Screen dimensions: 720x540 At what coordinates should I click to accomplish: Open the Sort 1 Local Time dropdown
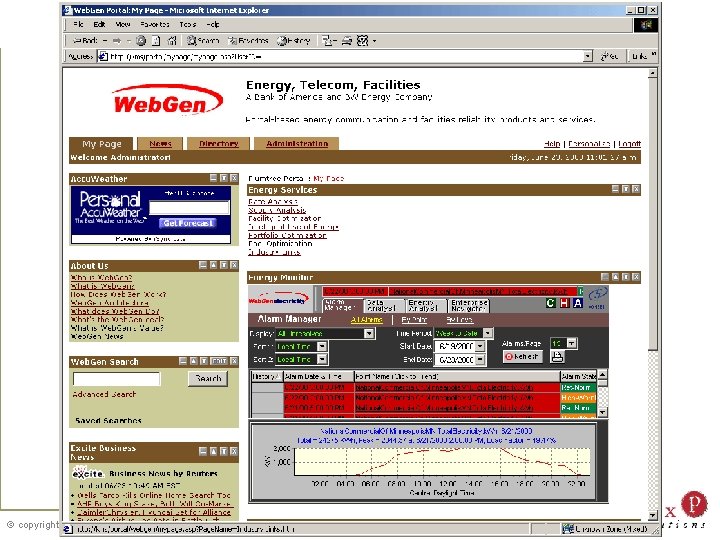[x=322, y=346]
